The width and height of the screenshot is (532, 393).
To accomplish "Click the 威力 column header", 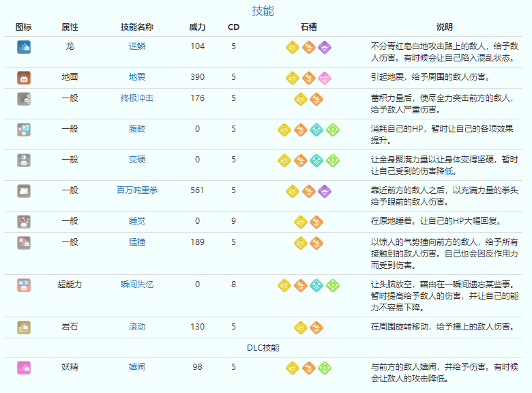I will pyautogui.click(x=197, y=27).
